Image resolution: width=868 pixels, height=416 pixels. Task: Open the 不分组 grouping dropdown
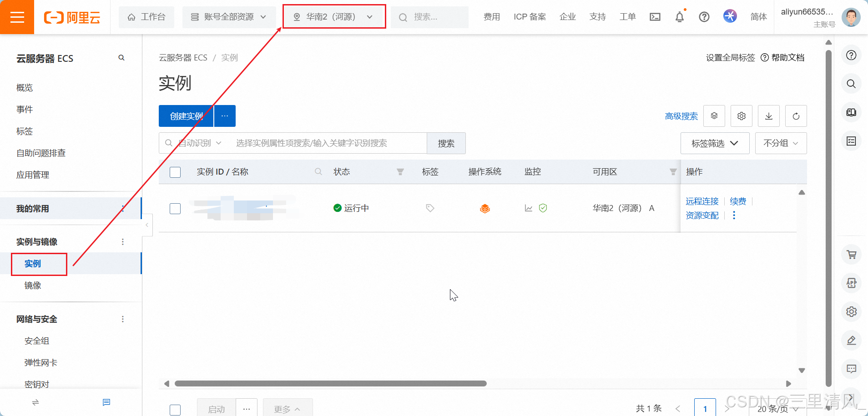tap(781, 143)
